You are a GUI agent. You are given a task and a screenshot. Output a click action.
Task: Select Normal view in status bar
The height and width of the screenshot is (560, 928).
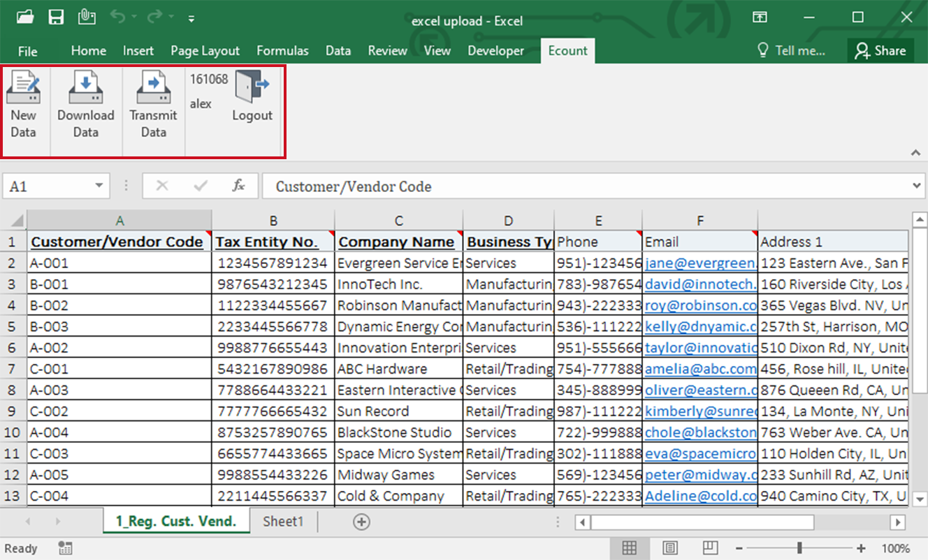click(629, 548)
